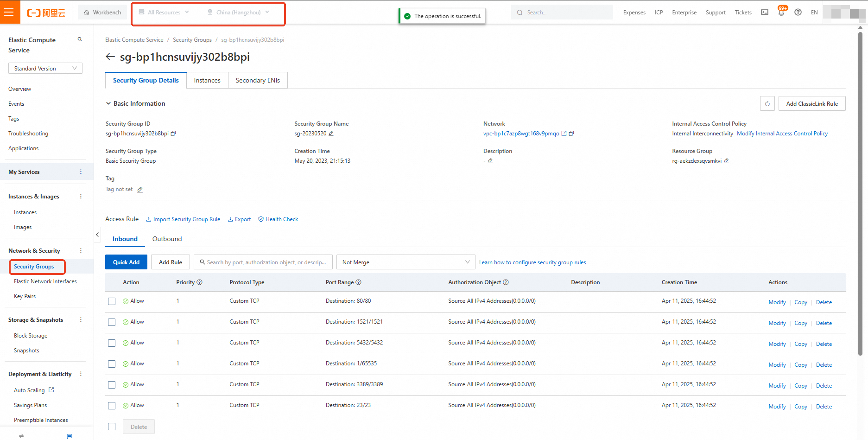868x440 pixels.
Task: Click the help question mark icon
Action: coord(798,13)
